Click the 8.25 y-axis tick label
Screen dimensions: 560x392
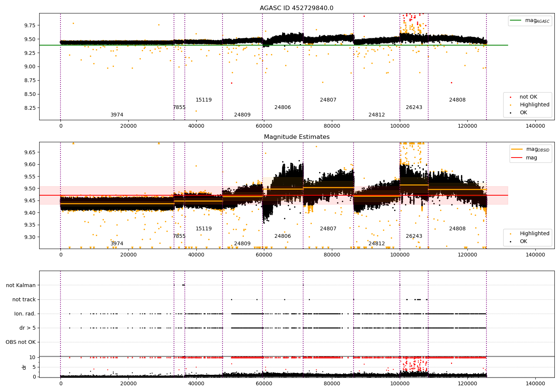30,108
